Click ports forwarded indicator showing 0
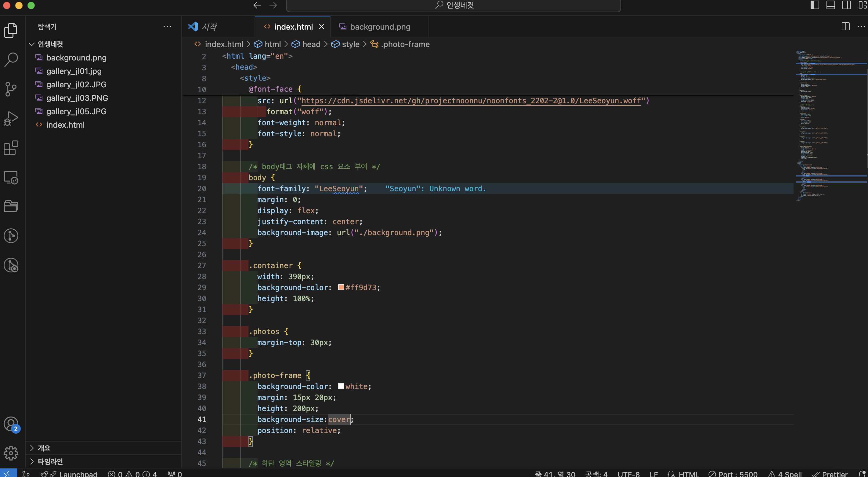Viewport: 868px width, 477px height. tap(175, 473)
